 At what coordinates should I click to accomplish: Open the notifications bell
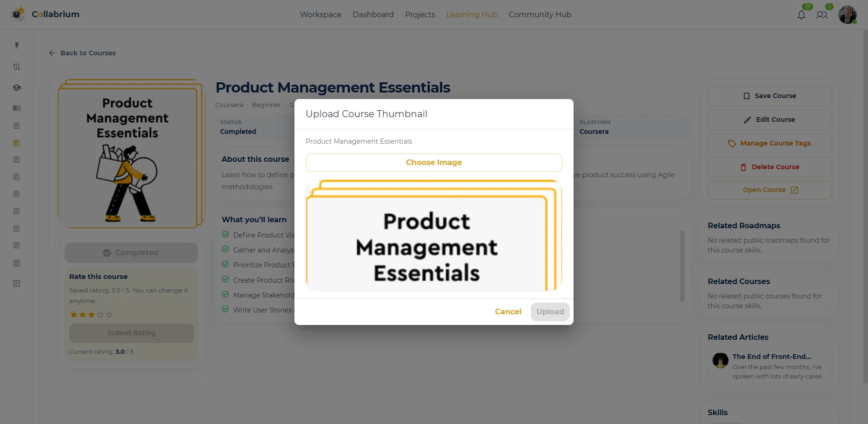pos(801,15)
